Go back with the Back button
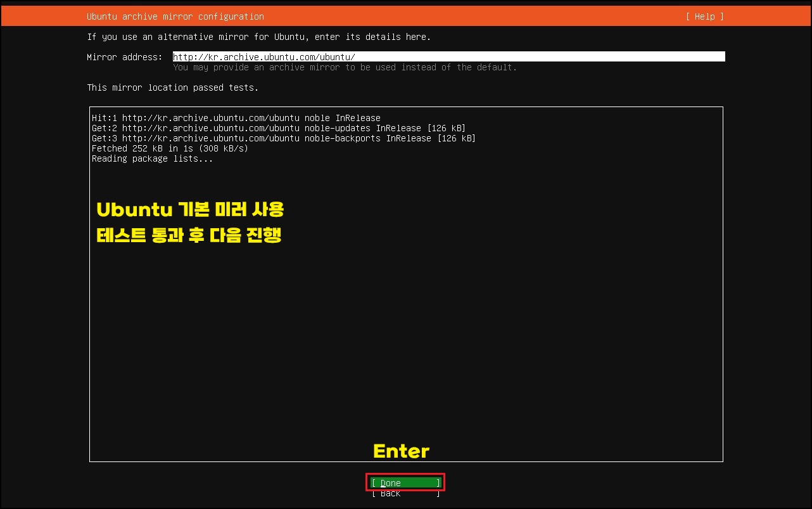Viewport: 812px width, 509px height. (x=405, y=493)
